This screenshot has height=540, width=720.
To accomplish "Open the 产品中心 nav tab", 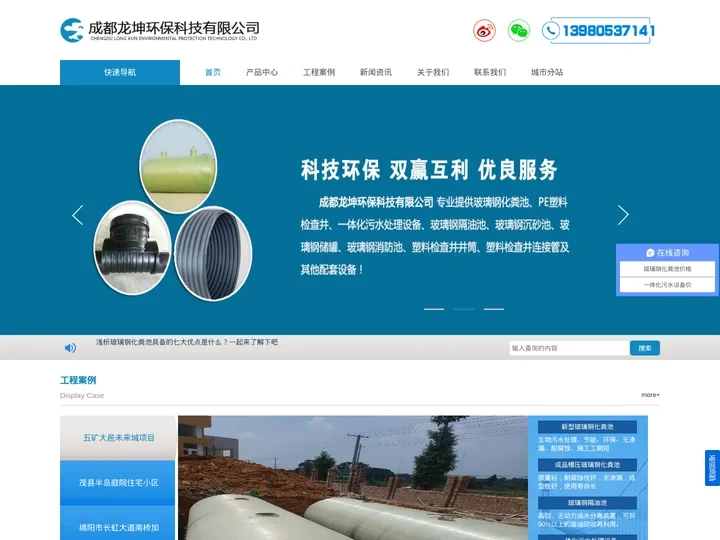I will point(262,72).
